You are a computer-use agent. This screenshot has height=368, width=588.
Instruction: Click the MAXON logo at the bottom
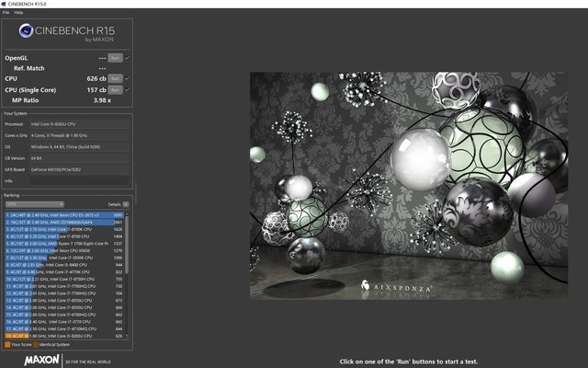(x=41, y=360)
